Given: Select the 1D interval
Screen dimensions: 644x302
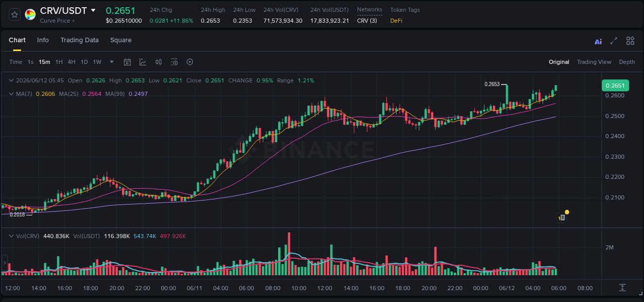Looking at the screenshot, I should (x=84, y=62).
